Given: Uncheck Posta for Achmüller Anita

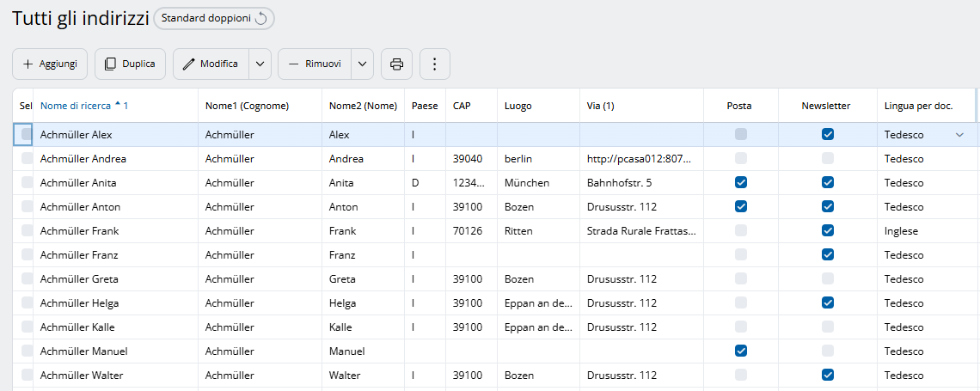Looking at the screenshot, I should 740,182.
